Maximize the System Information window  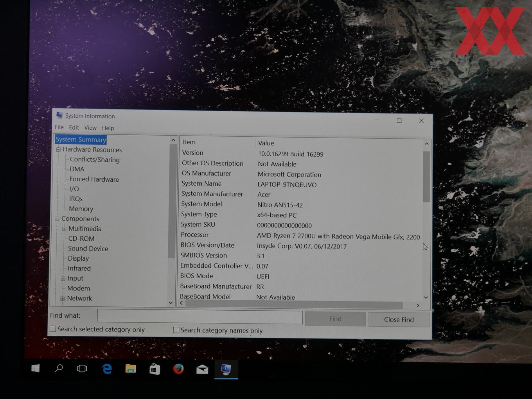(x=399, y=120)
